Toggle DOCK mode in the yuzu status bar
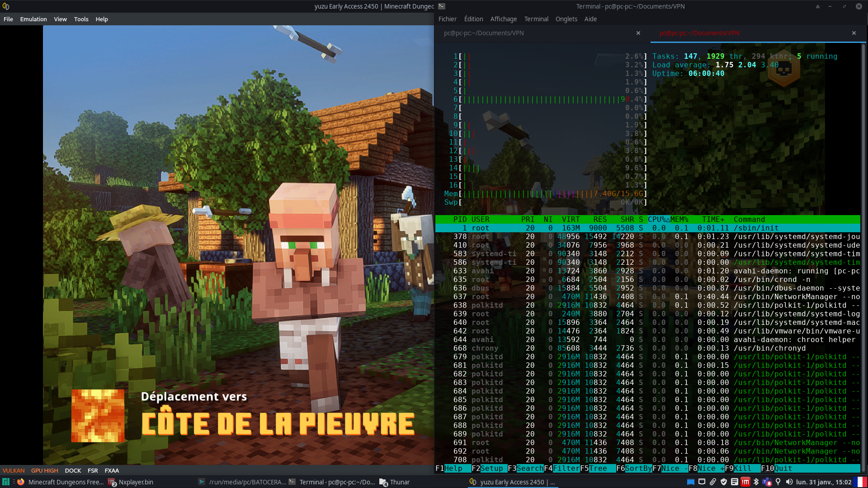Screen dimensions: 868x488 tap(73, 470)
